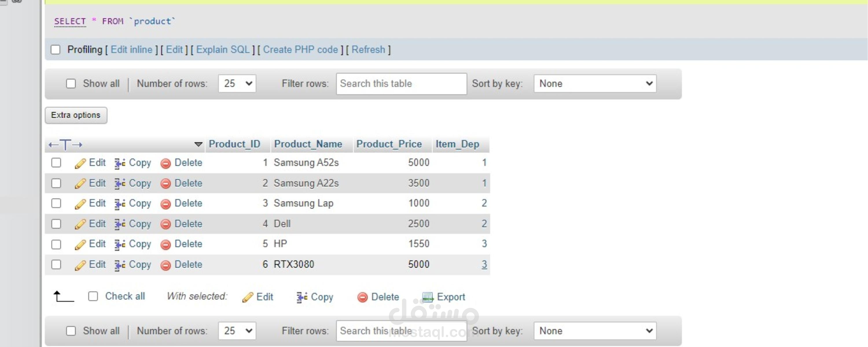
Task: Click pencil Edit icon for RTX3080 row
Action: tap(80, 265)
